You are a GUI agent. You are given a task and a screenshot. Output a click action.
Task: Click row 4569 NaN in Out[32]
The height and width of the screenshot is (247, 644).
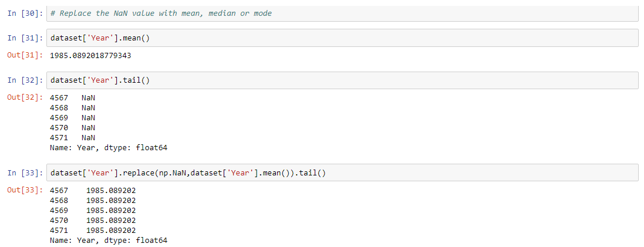pyautogui.click(x=73, y=117)
